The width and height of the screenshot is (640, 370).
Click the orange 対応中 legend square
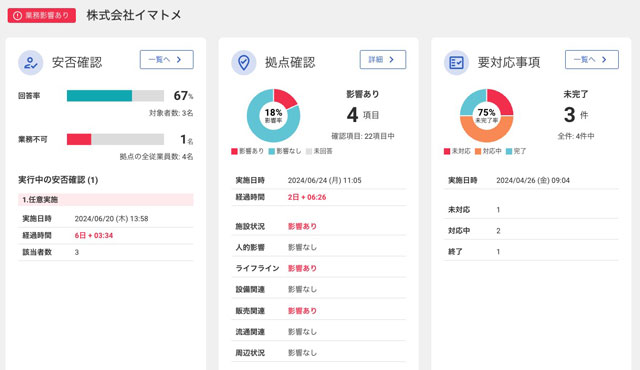(478, 151)
